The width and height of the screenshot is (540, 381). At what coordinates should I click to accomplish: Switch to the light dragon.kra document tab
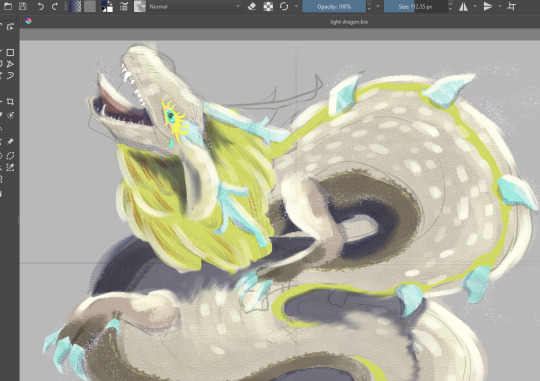[x=349, y=22]
